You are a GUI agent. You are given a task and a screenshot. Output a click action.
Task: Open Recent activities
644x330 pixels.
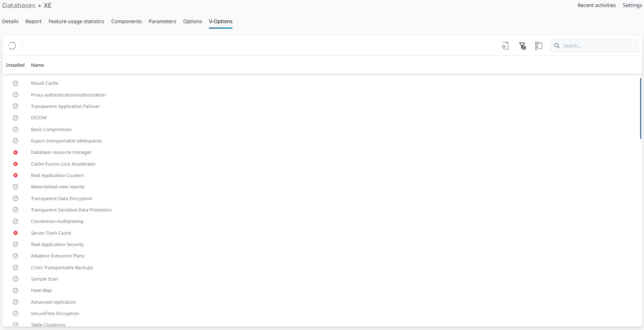coord(596,5)
